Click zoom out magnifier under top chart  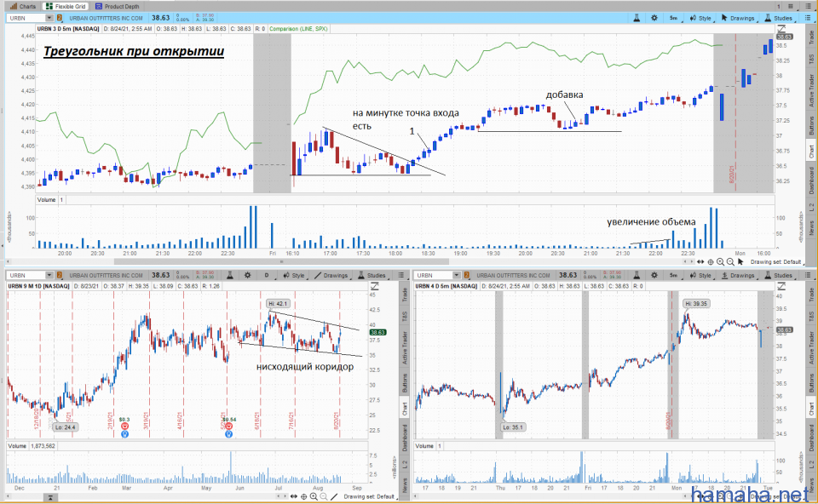click(x=730, y=262)
